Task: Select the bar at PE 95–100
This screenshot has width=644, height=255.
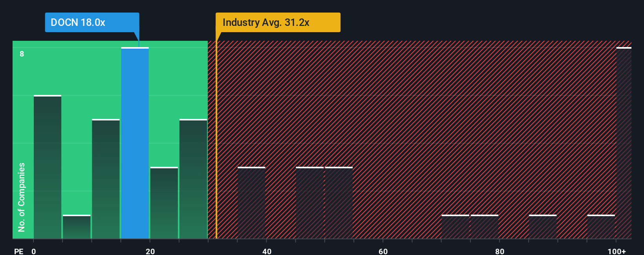Action: coord(601,227)
